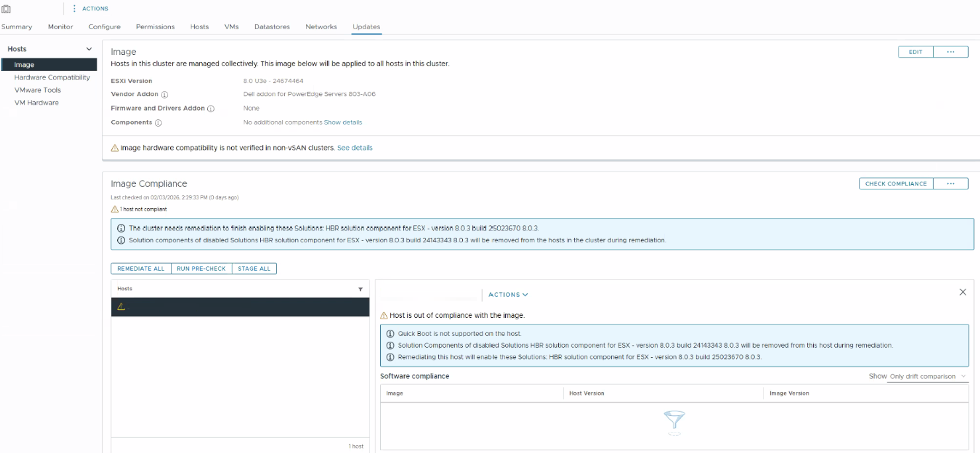The width and height of the screenshot is (980, 453).
Task: Open See details link for hardware compatibility
Action: pos(355,148)
